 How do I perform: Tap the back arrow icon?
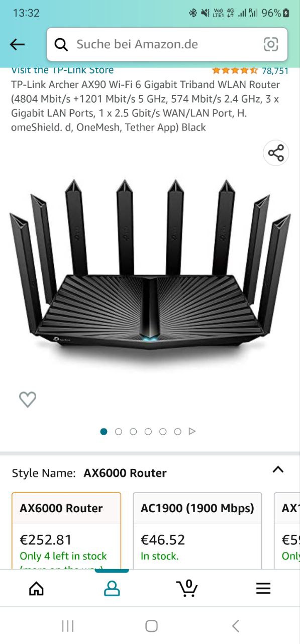click(17, 44)
